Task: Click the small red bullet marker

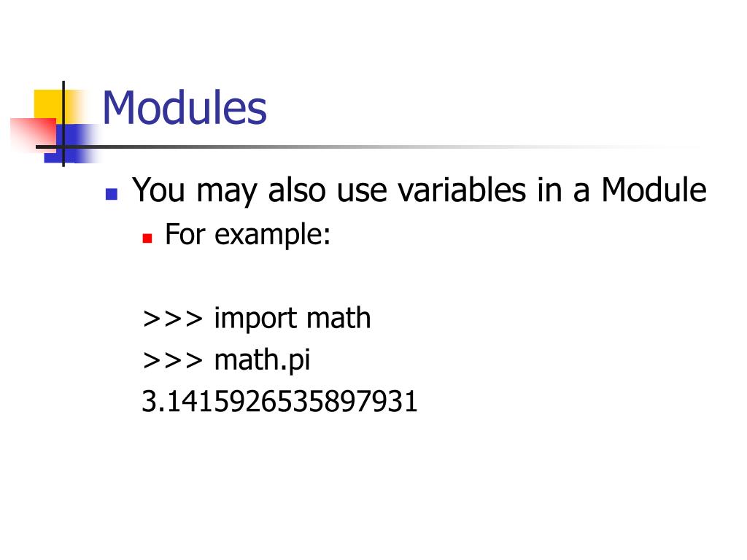Action: pyautogui.click(x=147, y=238)
